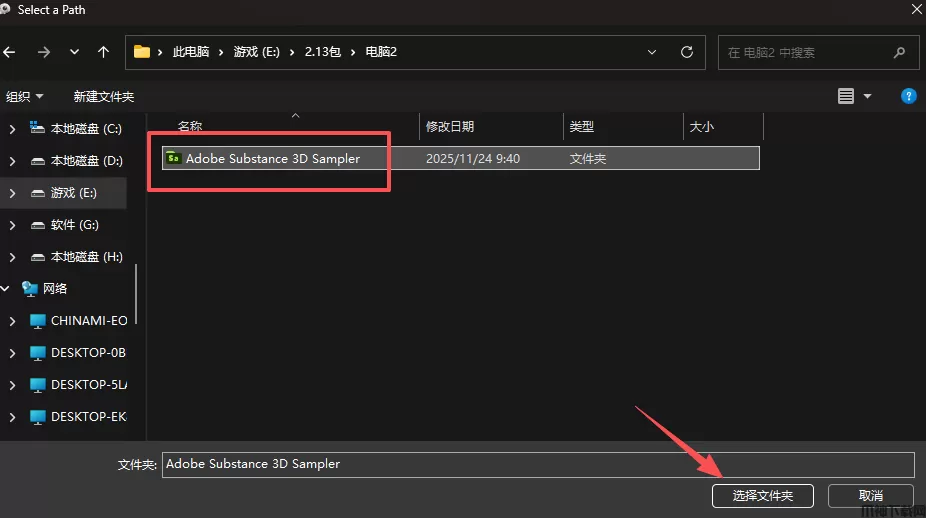Viewport: 926px width, 518px height.
Task: Select 游戏 (E:) in the sidebar
Action: click(x=73, y=193)
